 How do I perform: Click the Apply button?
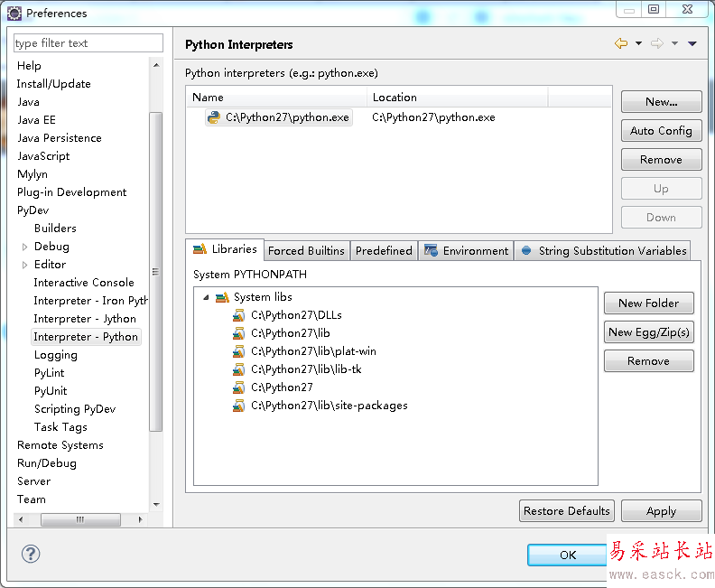point(661,511)
